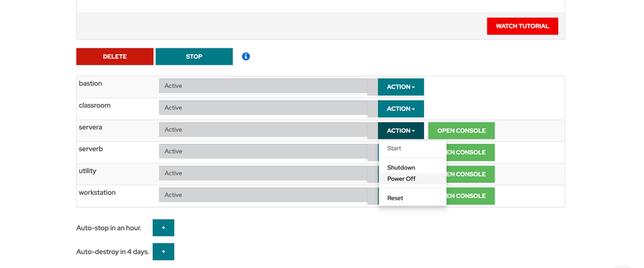Image resolution: width=644 pixels, height=268 pixels.
Task: Click the disabled Start menu entry
Action: [x=394, y=149]
